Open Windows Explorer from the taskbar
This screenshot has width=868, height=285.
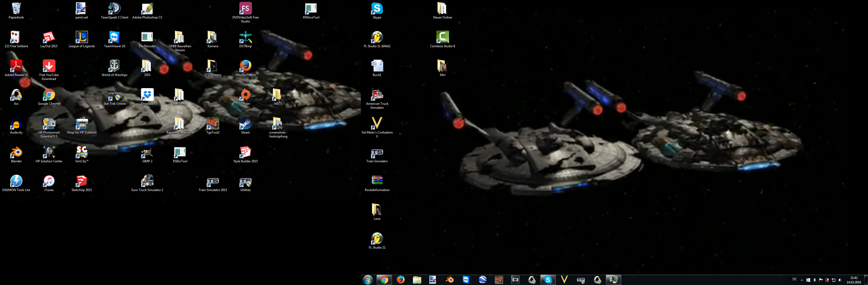point(417,280)
